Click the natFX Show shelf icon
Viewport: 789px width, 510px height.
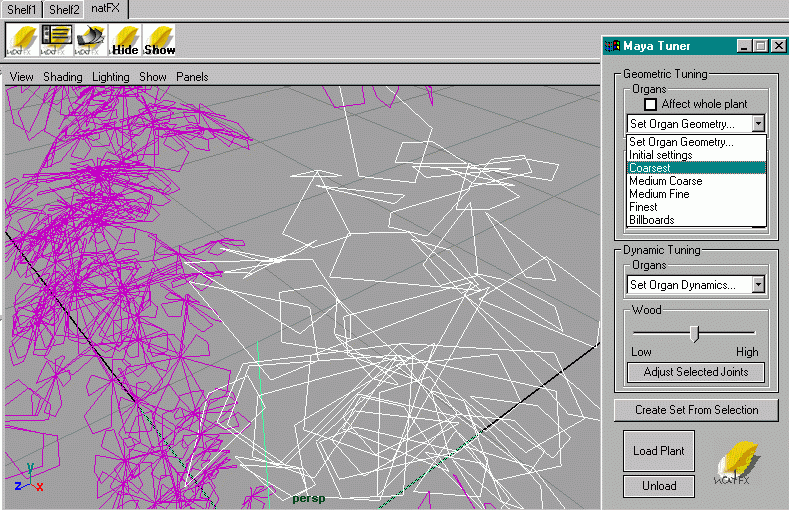click(x=159, y=39)
